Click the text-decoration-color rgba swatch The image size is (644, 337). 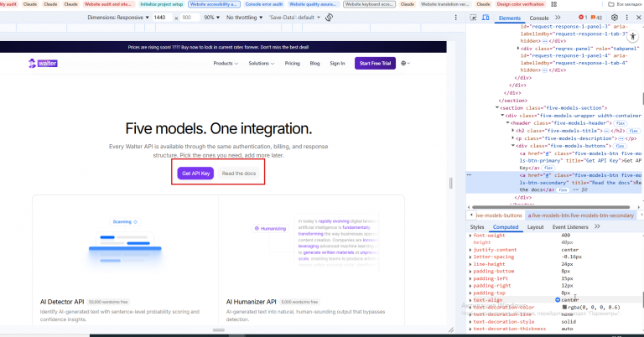[x=564, y=307]
